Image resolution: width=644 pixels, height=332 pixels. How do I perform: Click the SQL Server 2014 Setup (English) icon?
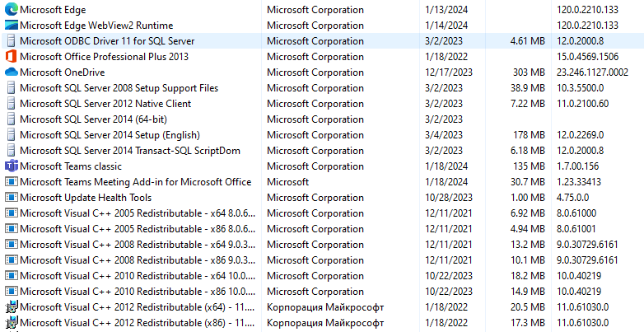click(x=11, y=134)
